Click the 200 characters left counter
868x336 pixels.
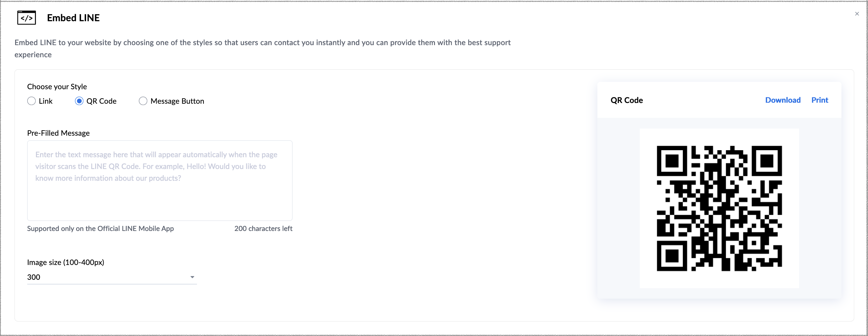coord(263,228)
